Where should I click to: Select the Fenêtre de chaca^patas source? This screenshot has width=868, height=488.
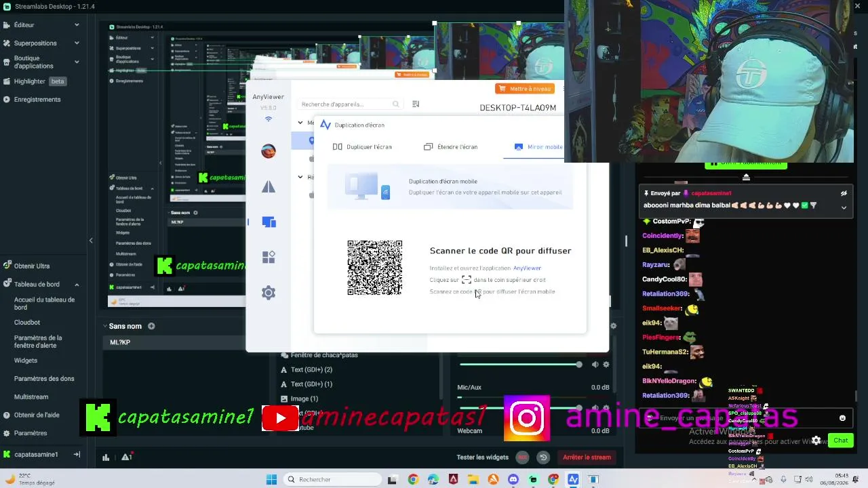click(x=324, y=356)
